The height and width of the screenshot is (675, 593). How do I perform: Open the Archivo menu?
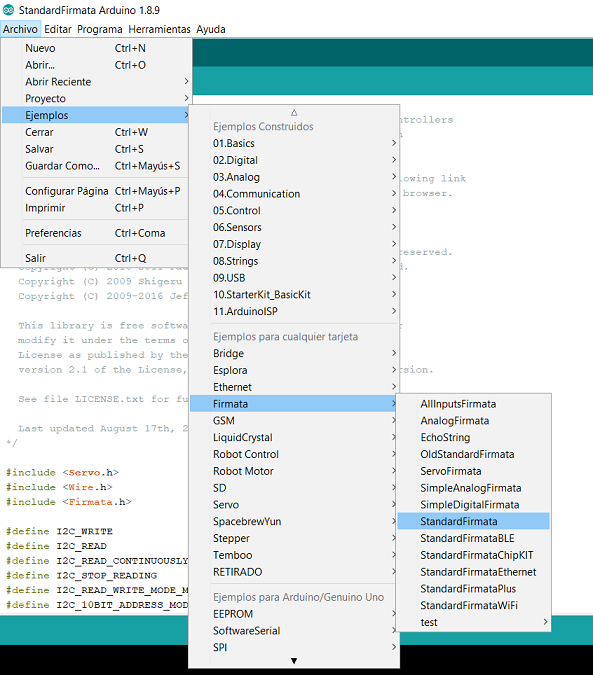coord(20,29)
